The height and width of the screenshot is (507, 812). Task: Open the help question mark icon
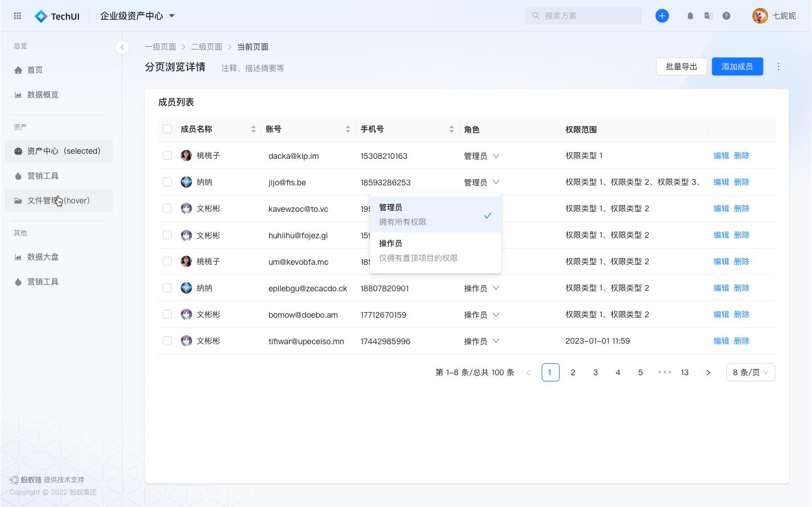(x=726, y=16)
